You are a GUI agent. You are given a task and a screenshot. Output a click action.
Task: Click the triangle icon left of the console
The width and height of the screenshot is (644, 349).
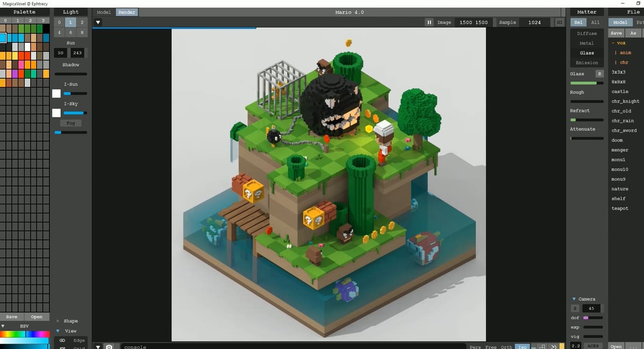point(98,346)
